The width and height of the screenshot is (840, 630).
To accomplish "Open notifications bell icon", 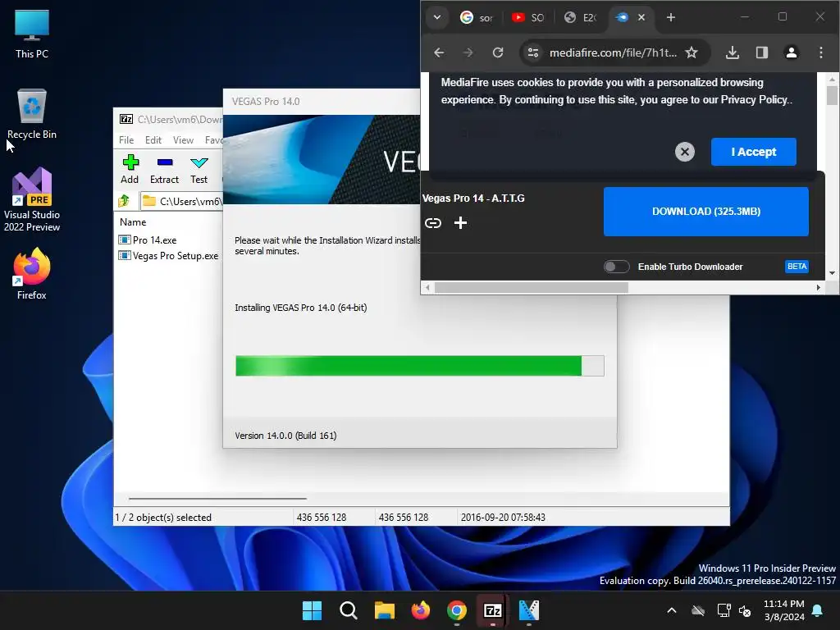I will tap(818, 610).
